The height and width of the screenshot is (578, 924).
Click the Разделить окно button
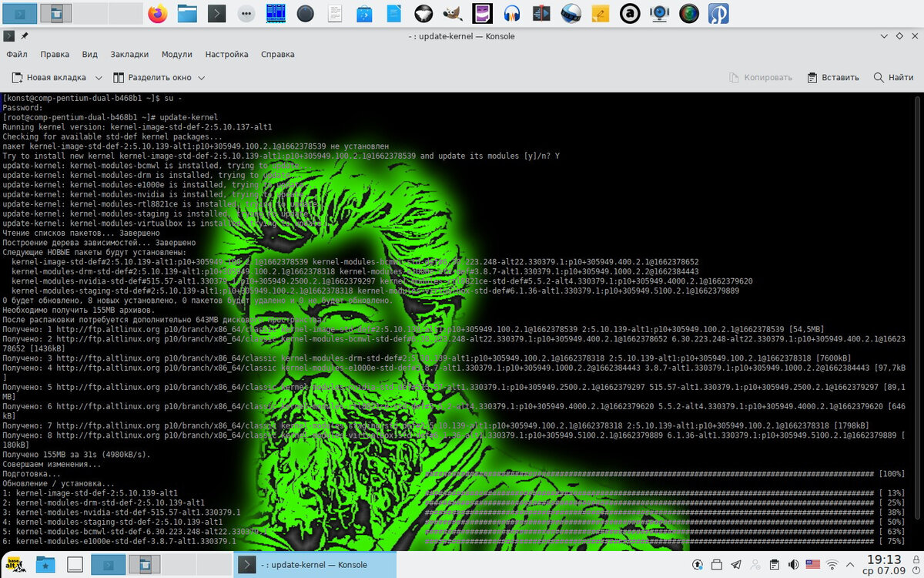coord(152,78)
